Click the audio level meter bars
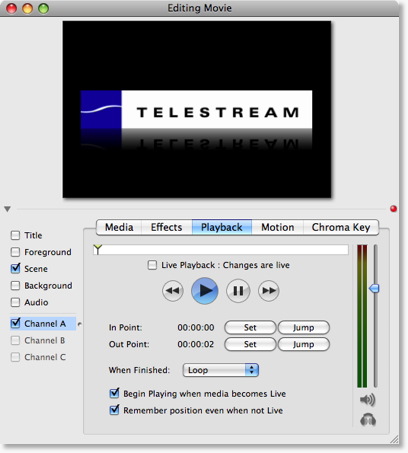 tap(362, 316)
